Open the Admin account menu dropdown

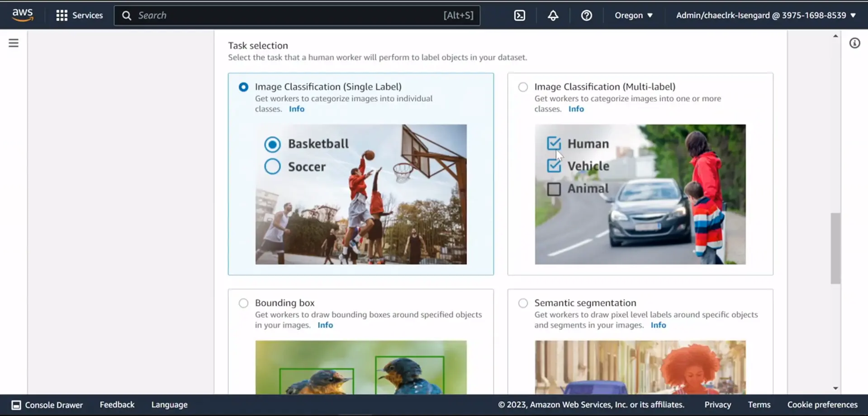click(x=766, y=15)
